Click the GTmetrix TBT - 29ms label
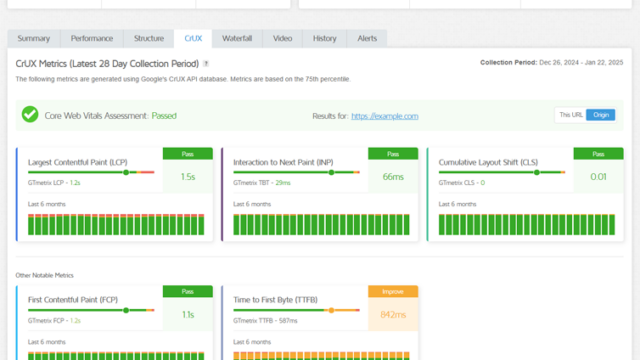 point(262,183)
